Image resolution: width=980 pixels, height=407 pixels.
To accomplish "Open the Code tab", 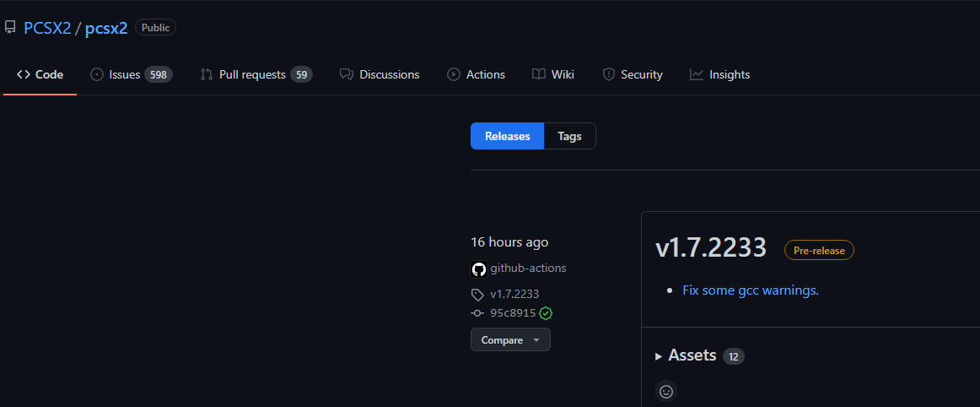I will (40, 74).
